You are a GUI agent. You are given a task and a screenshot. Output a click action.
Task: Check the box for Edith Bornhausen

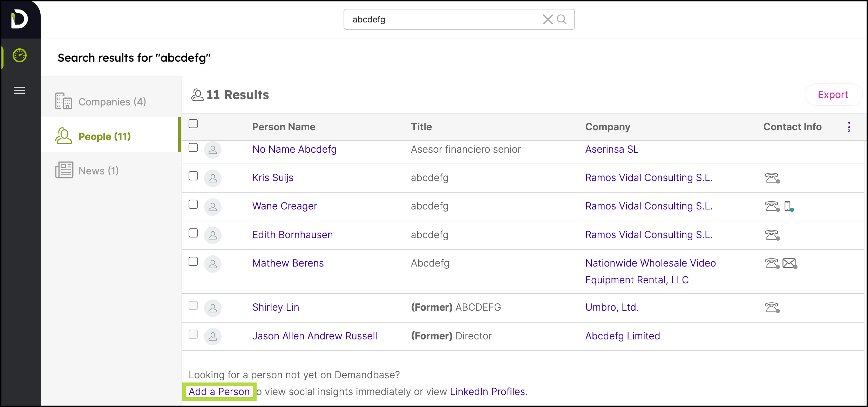[193, 233]
